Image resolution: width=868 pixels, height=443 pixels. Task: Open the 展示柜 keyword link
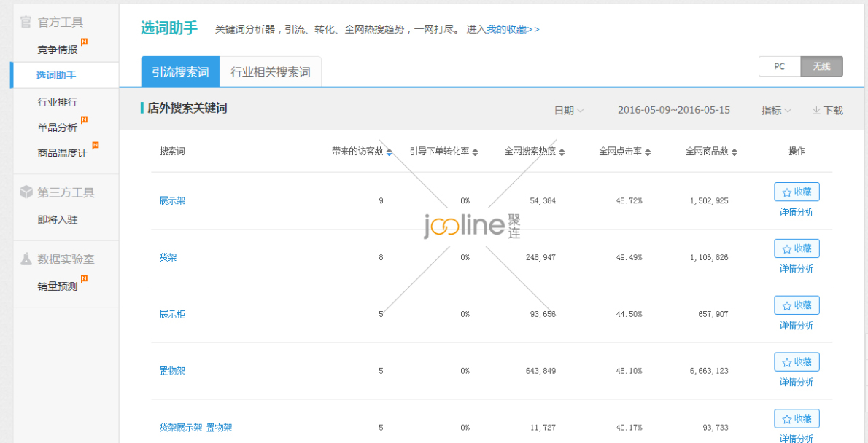click(172, 314)
